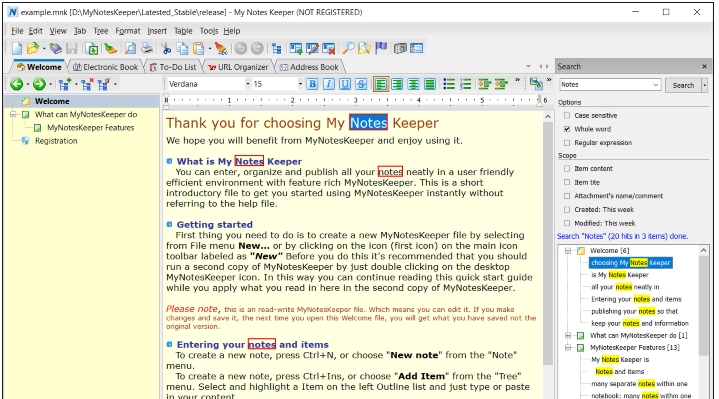Uncheck the Whole word option
This screenshot has width=719, height=399.
coord(567,129)
